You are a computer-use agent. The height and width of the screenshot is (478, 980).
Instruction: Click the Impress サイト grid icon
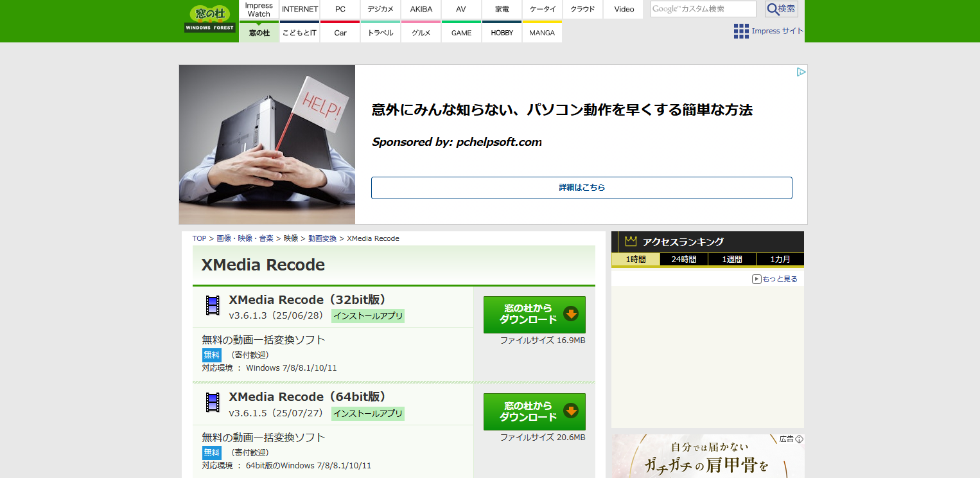pyautogui.click(x=741, y=31)
